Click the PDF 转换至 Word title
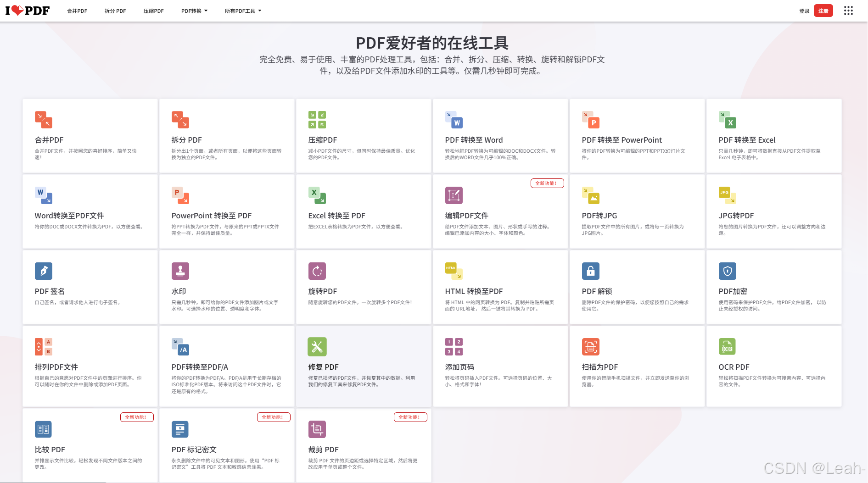Image resolution: width=868 pixels, height=483 pixels. coord(474,140)
